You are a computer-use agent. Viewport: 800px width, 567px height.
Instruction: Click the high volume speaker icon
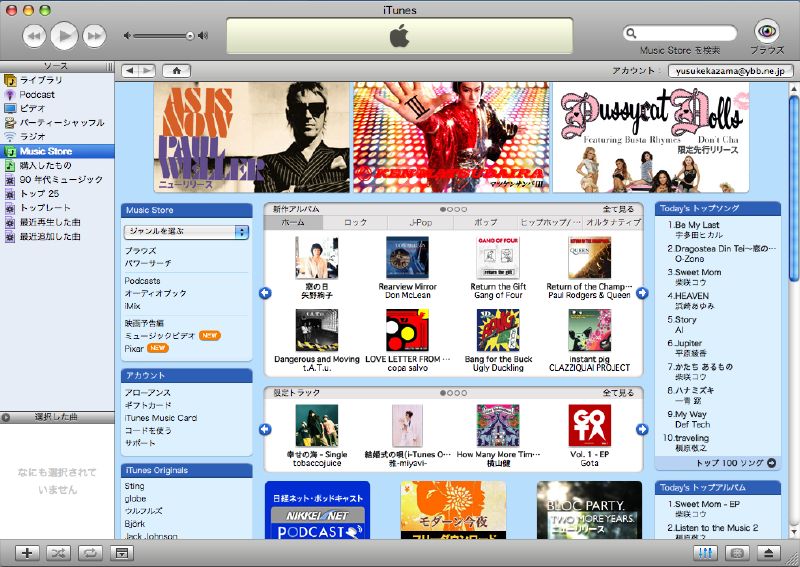click(x=203, y=36)
